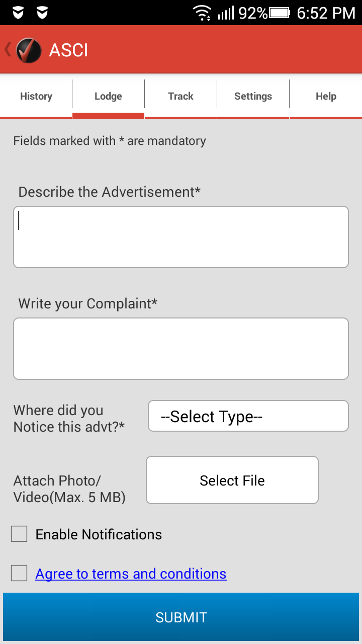This screenshot has width=362, height=644.
Task: Tap the Wi-Fi status icon
Action: pyautogui.click(x=202, y=13)
